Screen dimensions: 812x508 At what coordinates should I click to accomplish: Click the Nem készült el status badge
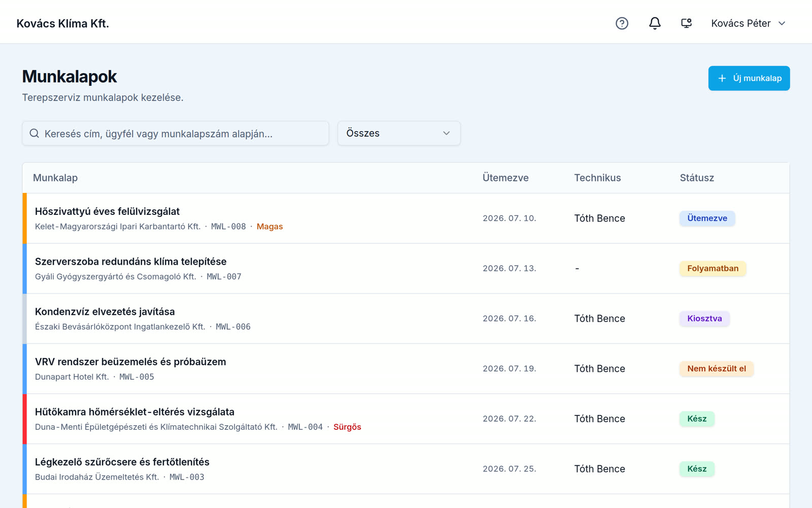click(717, 369)
